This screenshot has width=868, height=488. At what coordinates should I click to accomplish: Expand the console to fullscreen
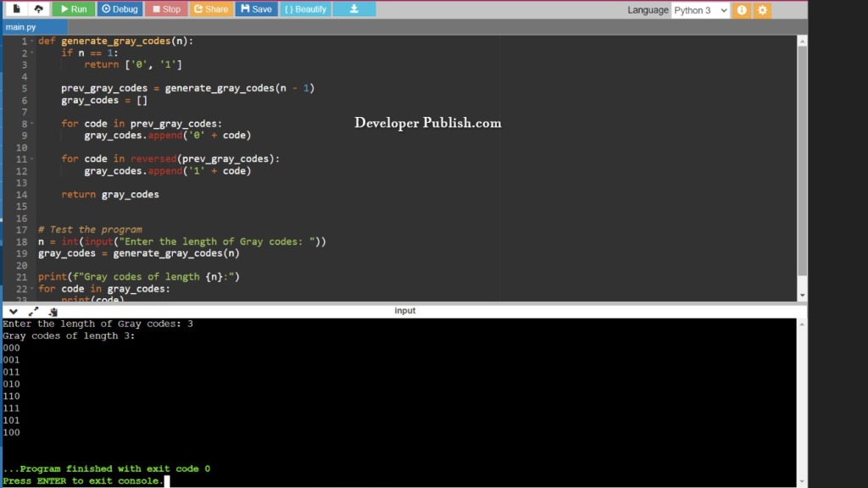[x=33, y=311]
